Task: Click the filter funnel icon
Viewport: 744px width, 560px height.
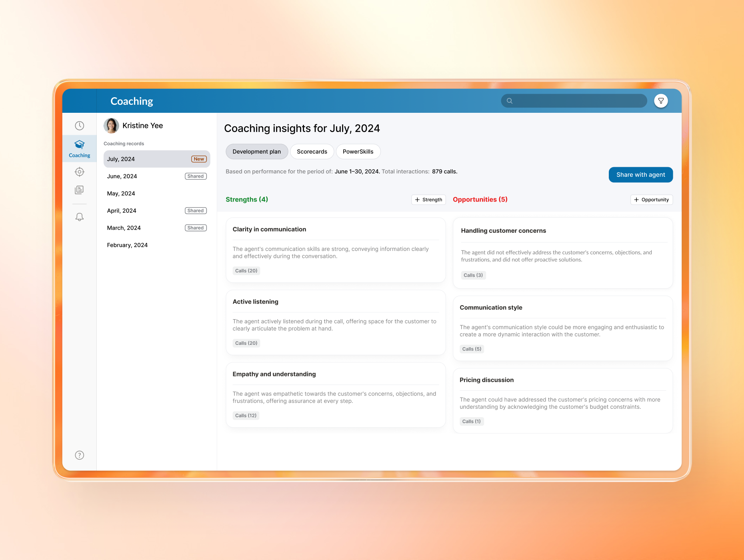Action: [x=661, y=101]
